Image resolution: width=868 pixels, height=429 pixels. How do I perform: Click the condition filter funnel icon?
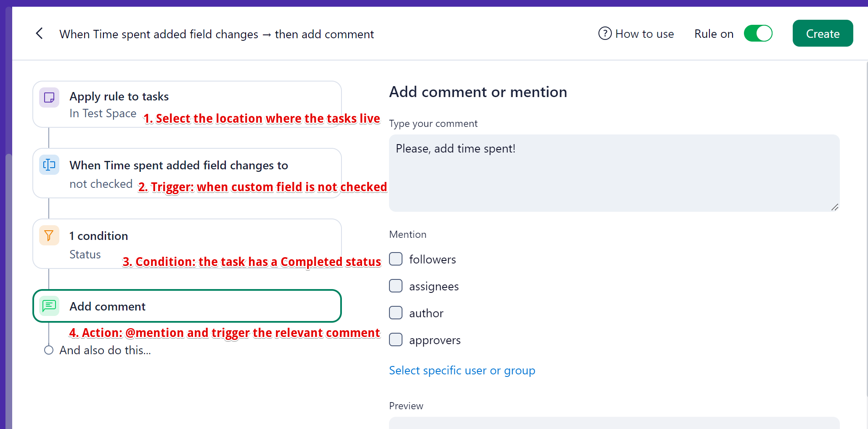49,235
